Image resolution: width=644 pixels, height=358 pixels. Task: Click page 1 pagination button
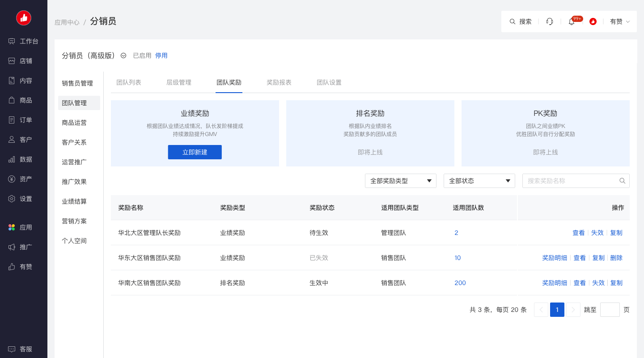557,310
